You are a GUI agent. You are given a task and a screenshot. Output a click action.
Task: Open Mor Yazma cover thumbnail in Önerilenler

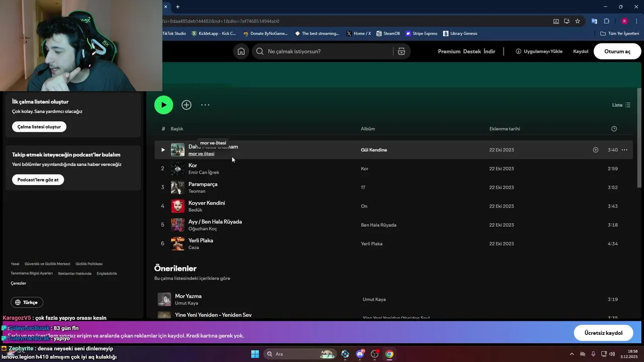pyautogui.click(x=165, y=299)
